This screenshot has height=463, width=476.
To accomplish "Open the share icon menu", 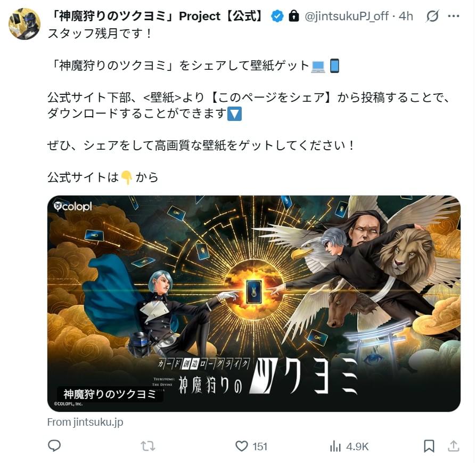I will coord(454,446).
